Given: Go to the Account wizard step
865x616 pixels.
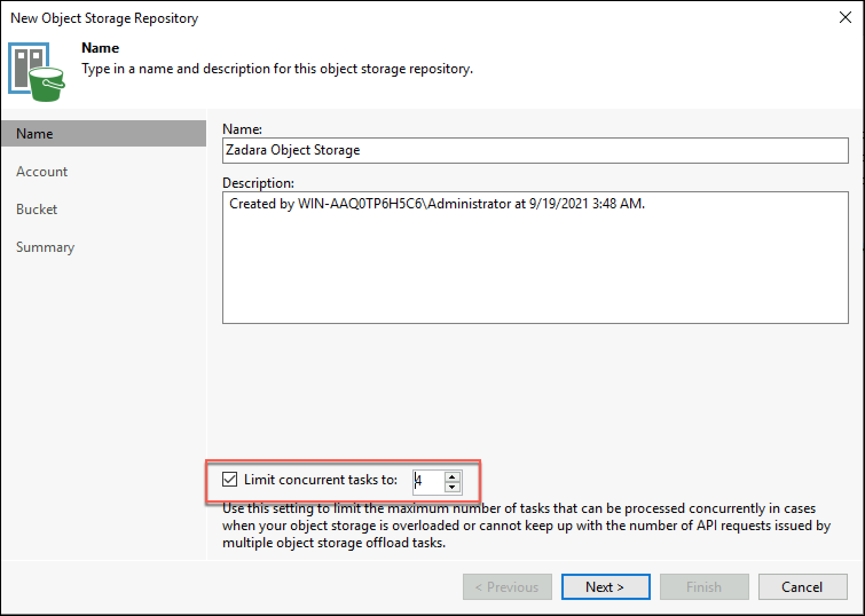Looking at the screenshot, I should [x=42, y=171].
